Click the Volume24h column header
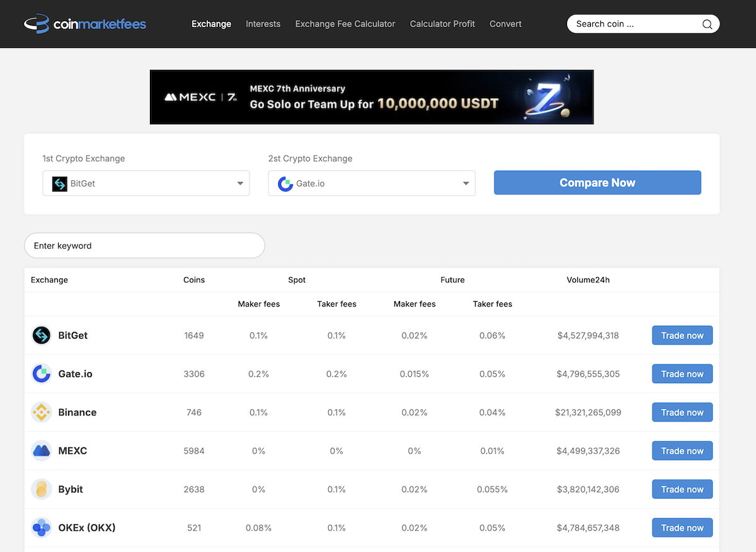The image size is (756, 552). click(x=588, y=280)
